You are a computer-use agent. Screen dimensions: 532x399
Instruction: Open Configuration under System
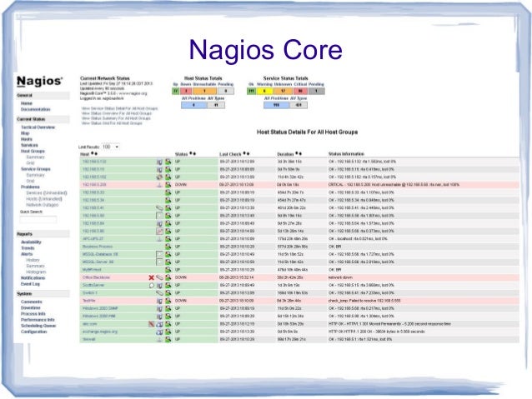coord(34,332)
